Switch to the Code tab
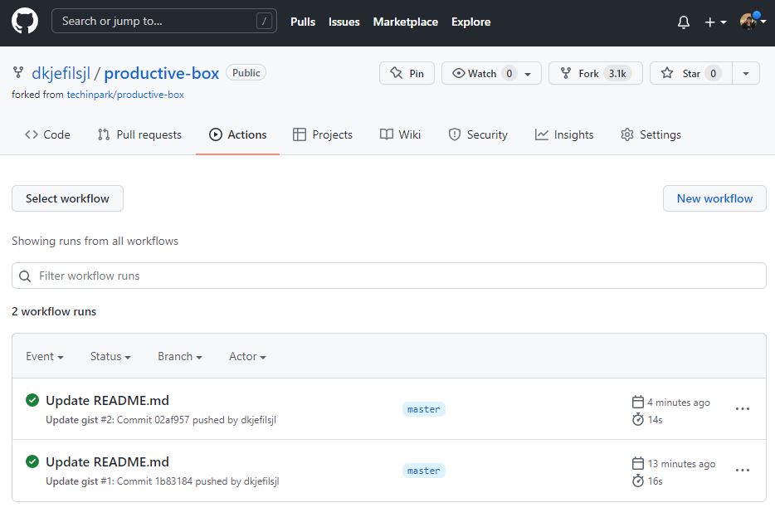Screen dimensions: 775x532 pyautogui.click(x=47, y=134)
